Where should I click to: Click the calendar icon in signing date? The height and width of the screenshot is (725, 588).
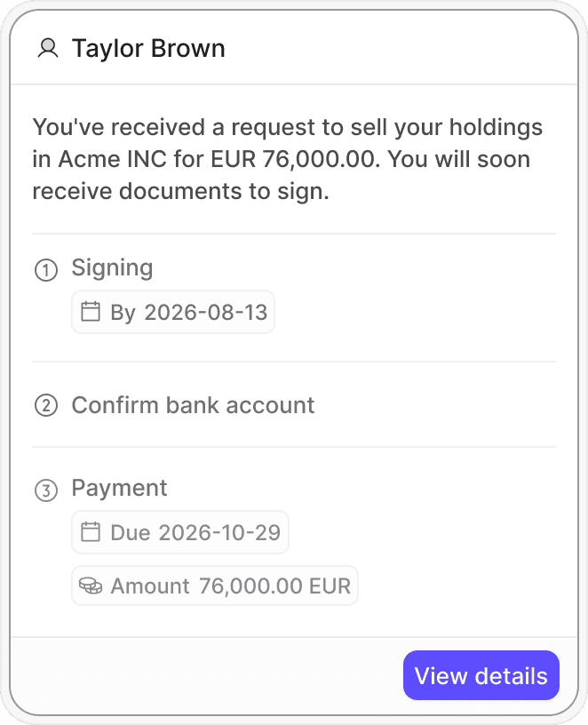point(90,312)
